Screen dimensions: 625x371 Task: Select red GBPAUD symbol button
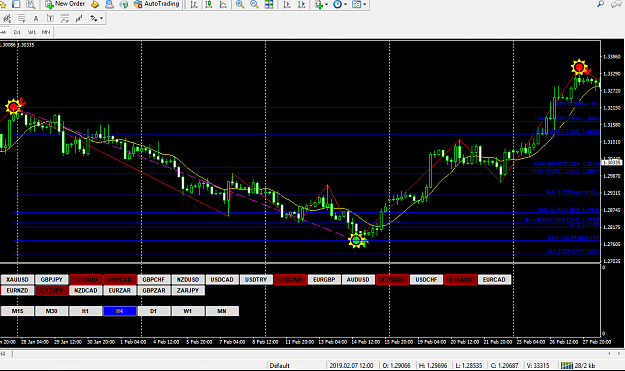(x=86, y=279)
